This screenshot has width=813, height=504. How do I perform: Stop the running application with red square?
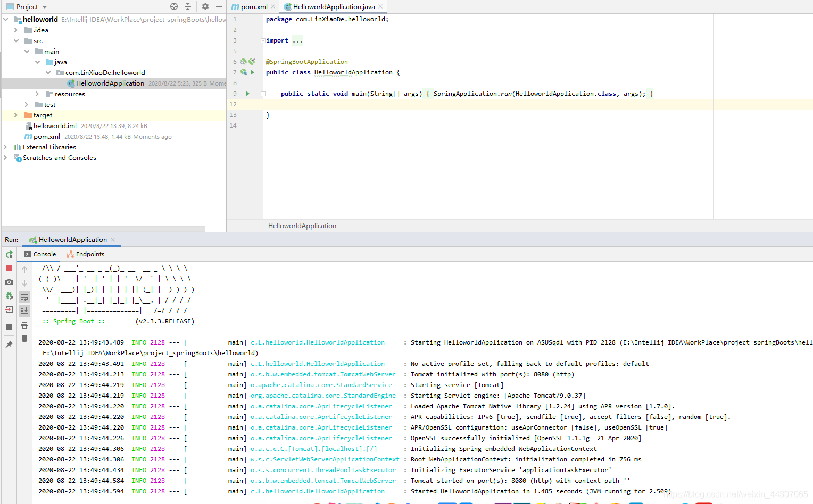(9, 268)
